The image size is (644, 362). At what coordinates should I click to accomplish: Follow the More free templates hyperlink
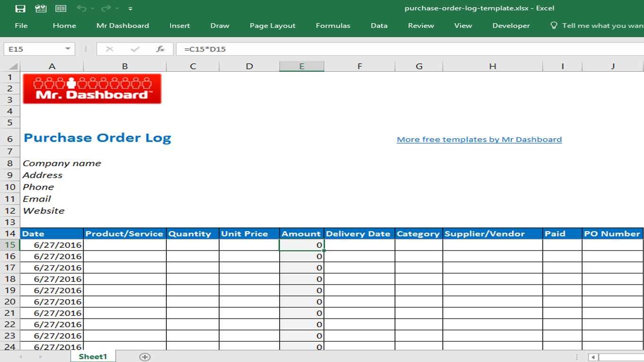coord(479,139)
